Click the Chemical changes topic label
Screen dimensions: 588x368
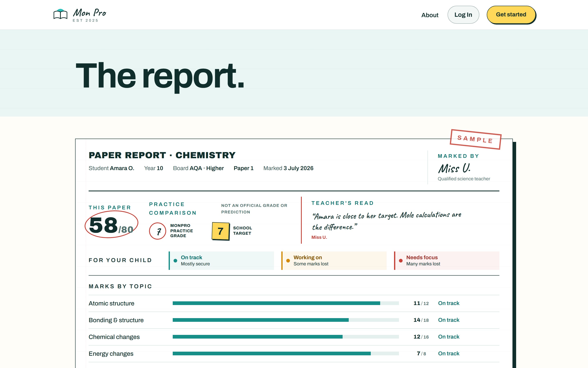coord(114,337)
